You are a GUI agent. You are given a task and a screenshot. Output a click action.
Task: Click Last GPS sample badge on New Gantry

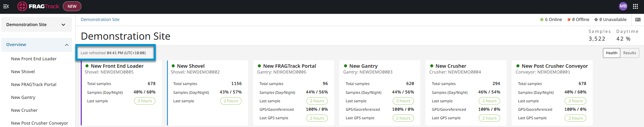[403, 118]
